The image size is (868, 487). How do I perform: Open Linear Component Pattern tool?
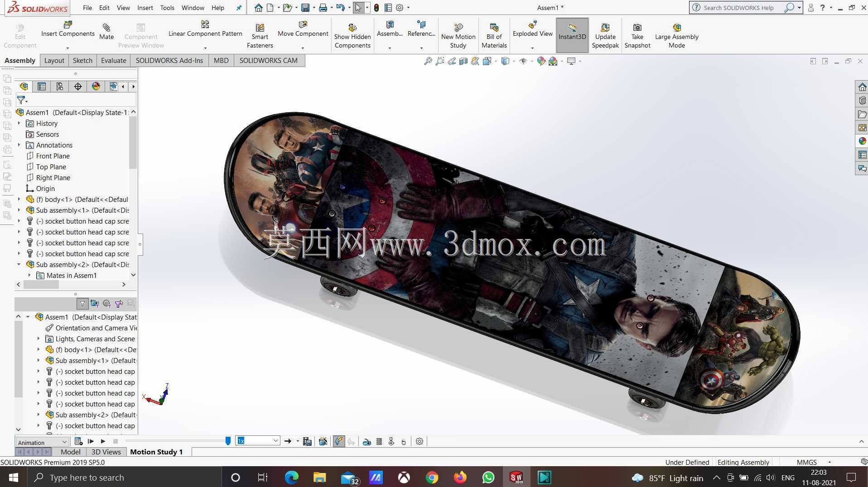click(205, 29)
